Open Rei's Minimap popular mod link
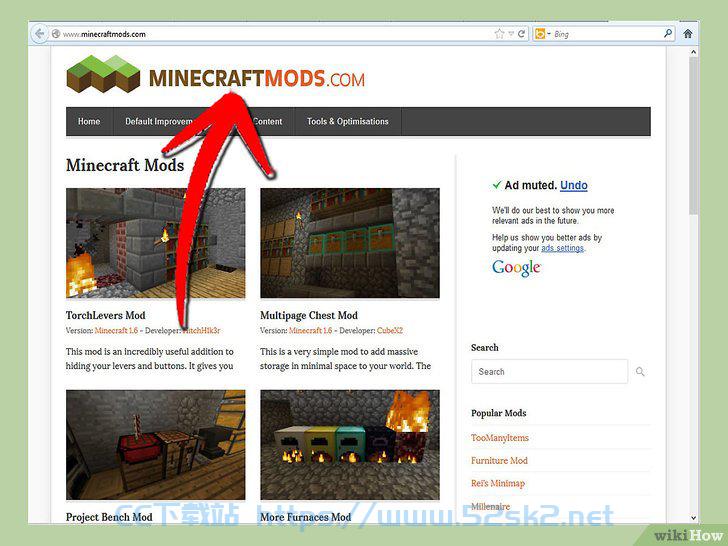The image size is (728, 546). coord(498,483)
